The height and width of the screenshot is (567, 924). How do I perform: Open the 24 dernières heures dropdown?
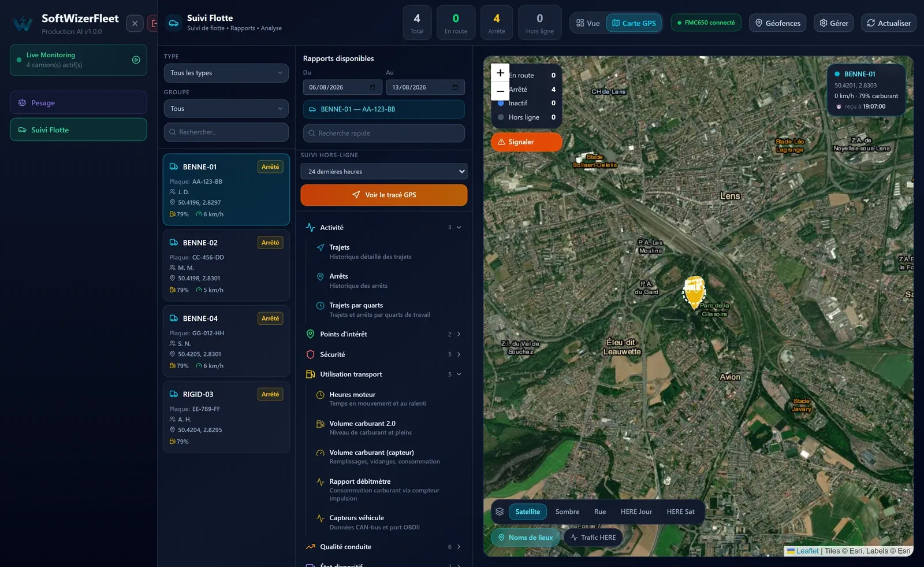click(384, 172)
